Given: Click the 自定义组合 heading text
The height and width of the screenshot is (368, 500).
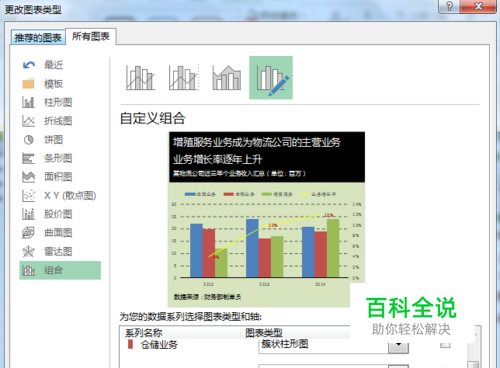Looking at the screenshot, I should click(x=153, y=118).
